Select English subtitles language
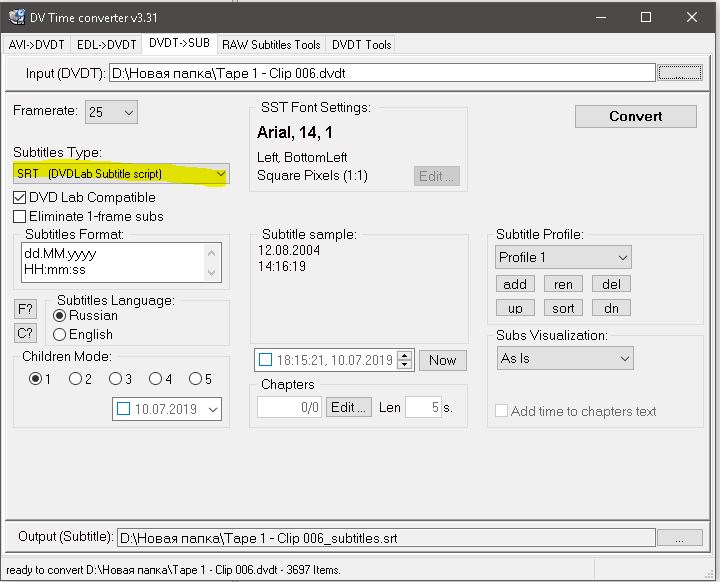 [x=60, y=334]
